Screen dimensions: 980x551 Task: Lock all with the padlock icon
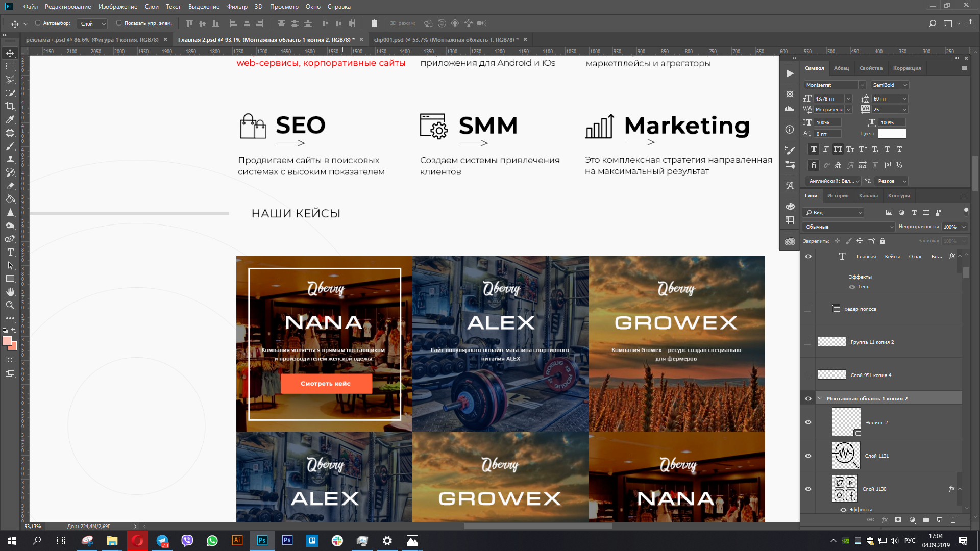pyautogui.click(x=883, y=241)
